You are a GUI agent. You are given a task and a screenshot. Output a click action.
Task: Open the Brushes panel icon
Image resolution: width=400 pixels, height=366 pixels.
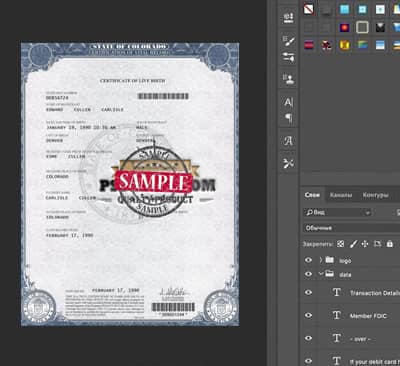[x=289, y=41]
